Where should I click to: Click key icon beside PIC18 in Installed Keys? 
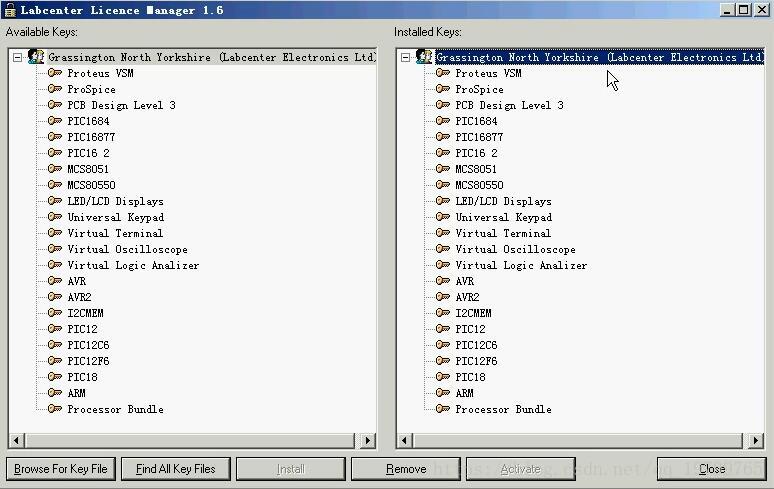point(443,376)
